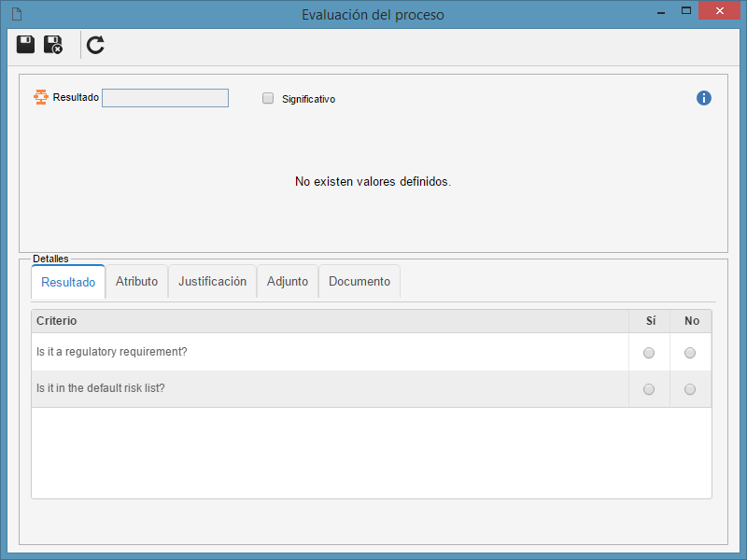
Task: Focus the Resultado input field
Action: (x=165, y=98)
